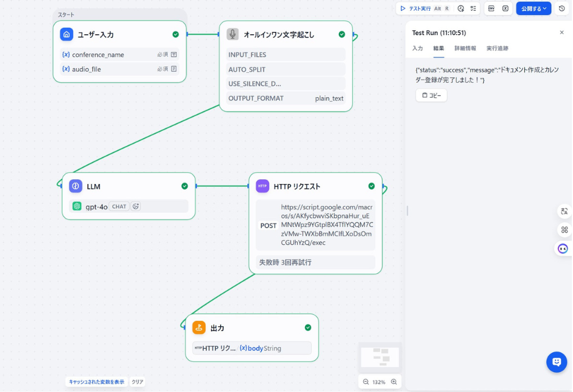Open the translation icon on right sidebar
This screenshot has height=392, width=573.
563,211
